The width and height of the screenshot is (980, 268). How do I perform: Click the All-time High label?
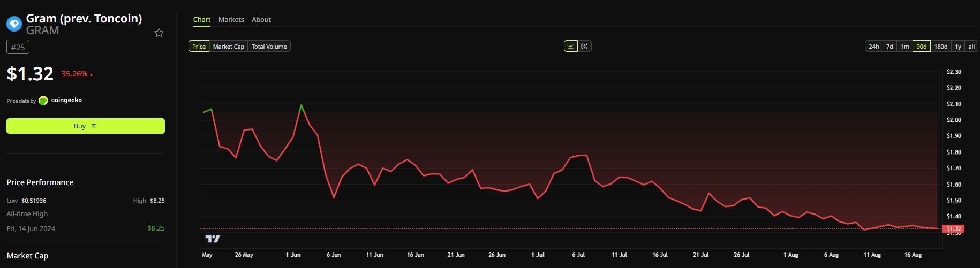click(x=27, y=213)
